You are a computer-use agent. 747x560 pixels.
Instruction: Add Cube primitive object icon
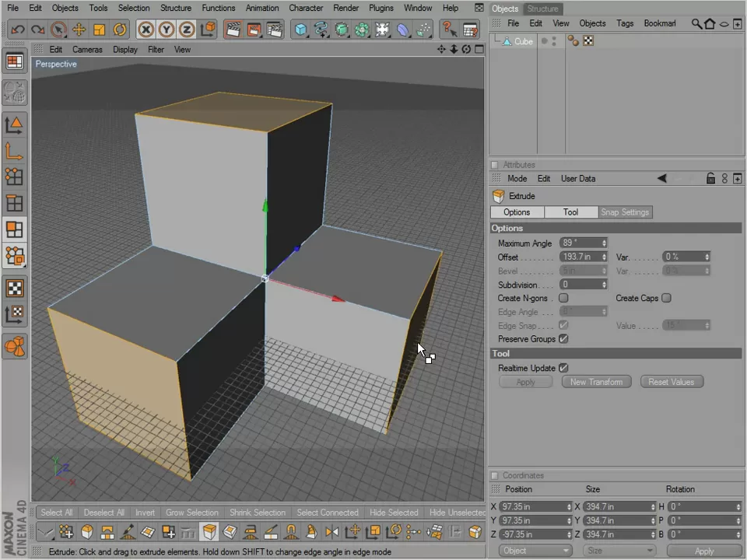coord(300,30)
